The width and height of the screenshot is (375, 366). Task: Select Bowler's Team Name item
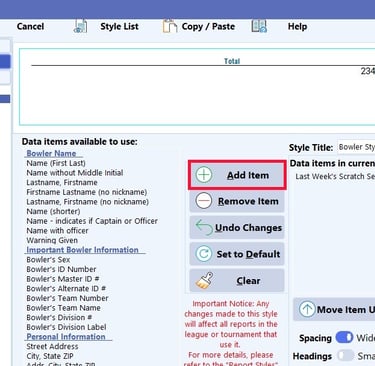pyautogui.click(x=63, y=308)
